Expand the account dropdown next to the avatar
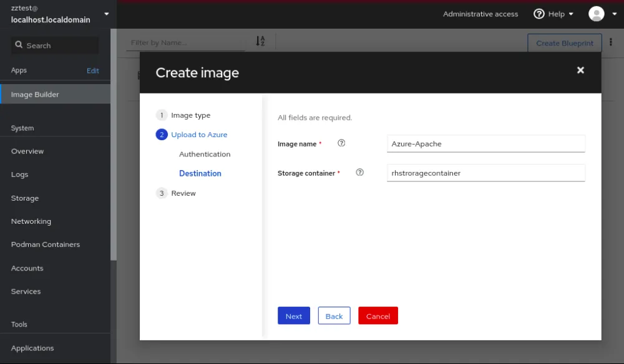The width and height of the screenshot is (624, 364). [614, 13]
